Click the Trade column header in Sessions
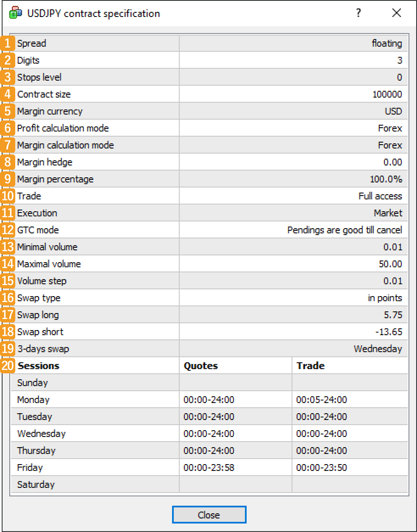Viewport: 417px width, 532px height. [x=310, y=366]
